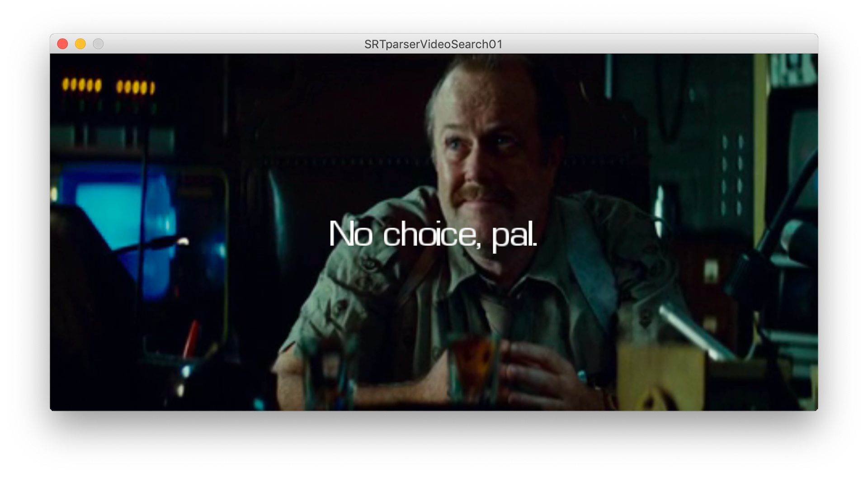Click the SRTparserVideoSearch01 window title

(x=434, y=44)
